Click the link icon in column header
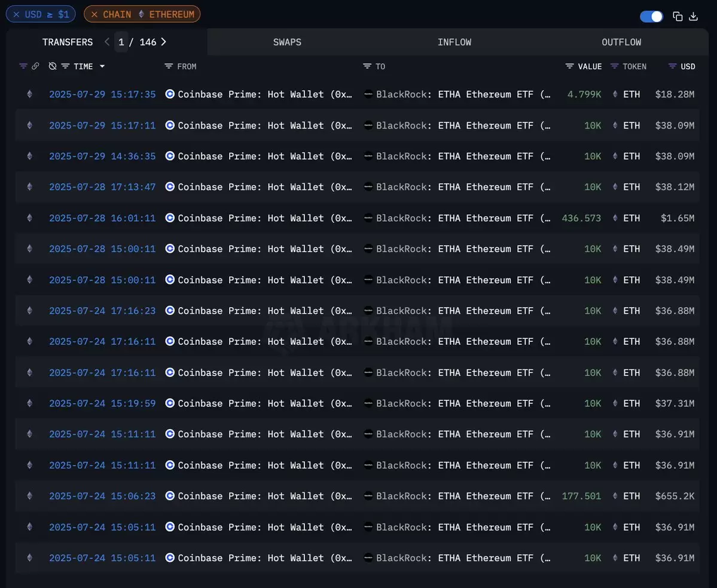 point(35,66)
